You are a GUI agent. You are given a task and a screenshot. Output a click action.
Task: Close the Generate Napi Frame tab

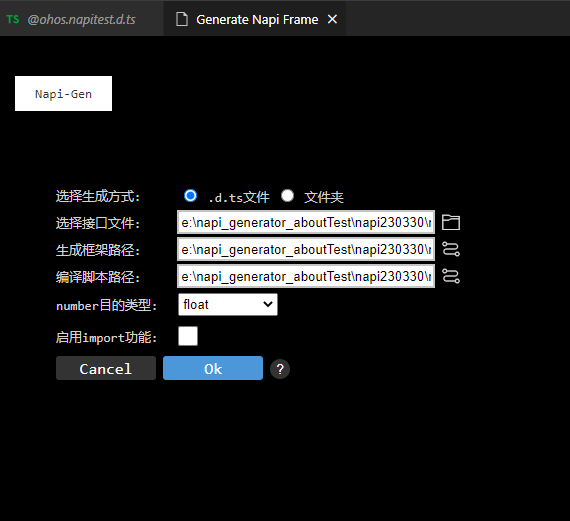(332, 19)
